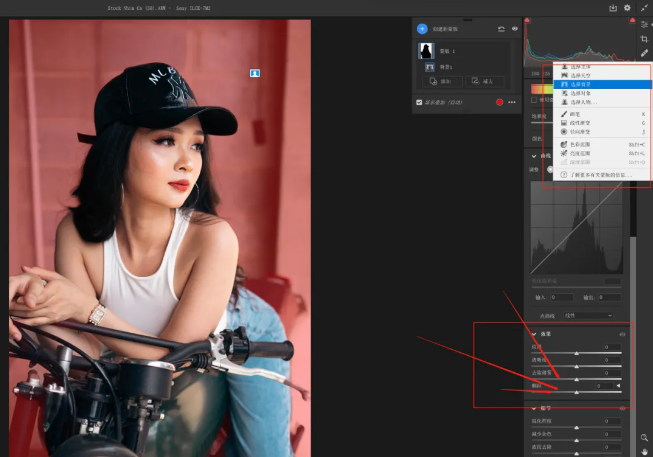This screenshot has height=457, width=653.
Task: Select the hand pan tool
Action: tap(645, 451)
